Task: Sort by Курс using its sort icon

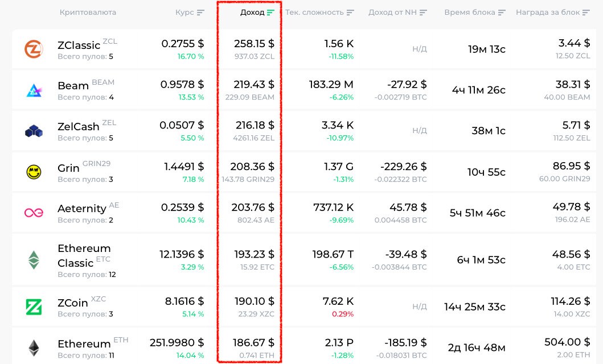Action: click(x=200, y=13)
